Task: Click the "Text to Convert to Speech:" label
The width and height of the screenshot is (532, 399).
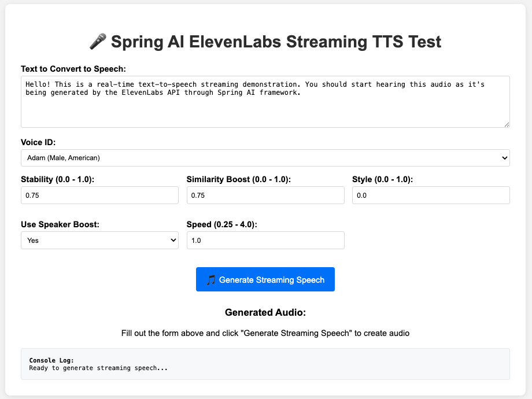Action: (x=73, y=69)
